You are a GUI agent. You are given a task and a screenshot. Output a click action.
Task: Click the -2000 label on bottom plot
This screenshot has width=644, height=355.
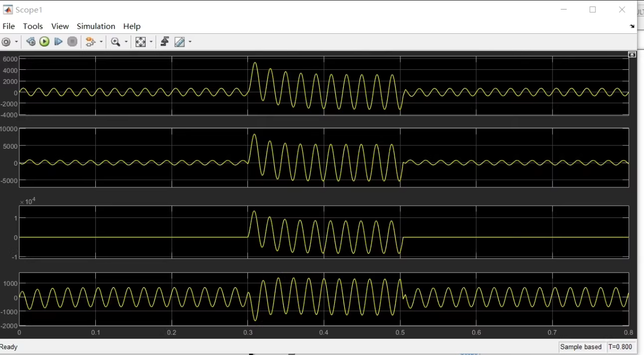(10, 326)
